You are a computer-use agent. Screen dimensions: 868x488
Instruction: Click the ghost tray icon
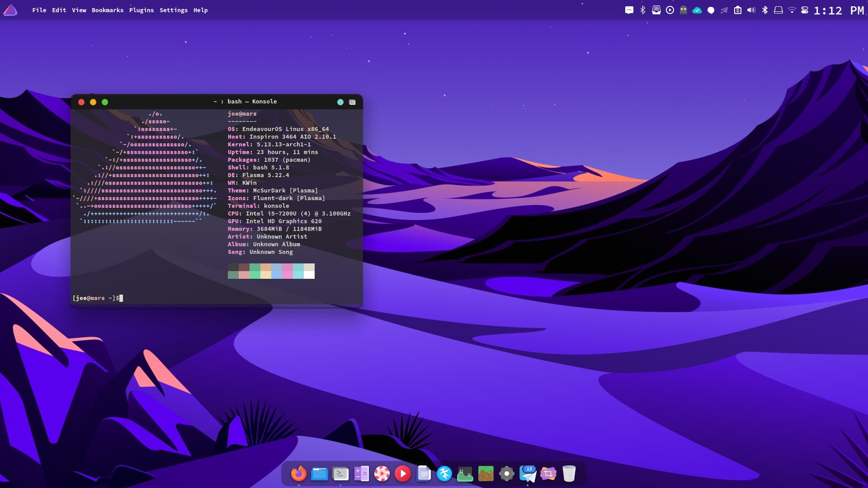pos(684,10)
